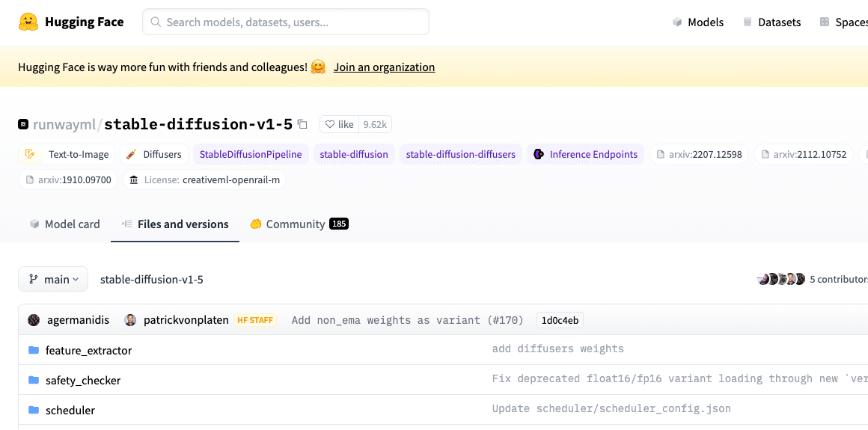Click the contributors avatar stack
868x430 pixels.
[781, 279]
